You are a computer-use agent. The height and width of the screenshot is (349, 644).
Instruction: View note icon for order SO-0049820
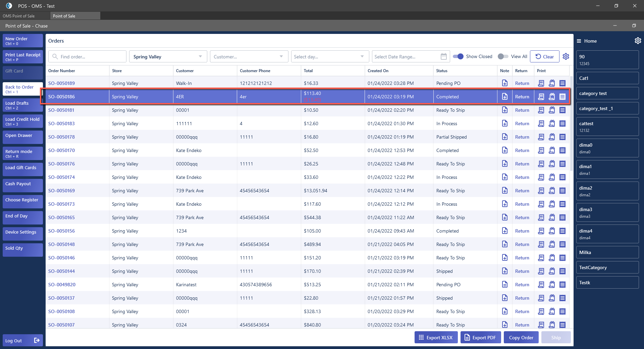click(x=504, y=284)
